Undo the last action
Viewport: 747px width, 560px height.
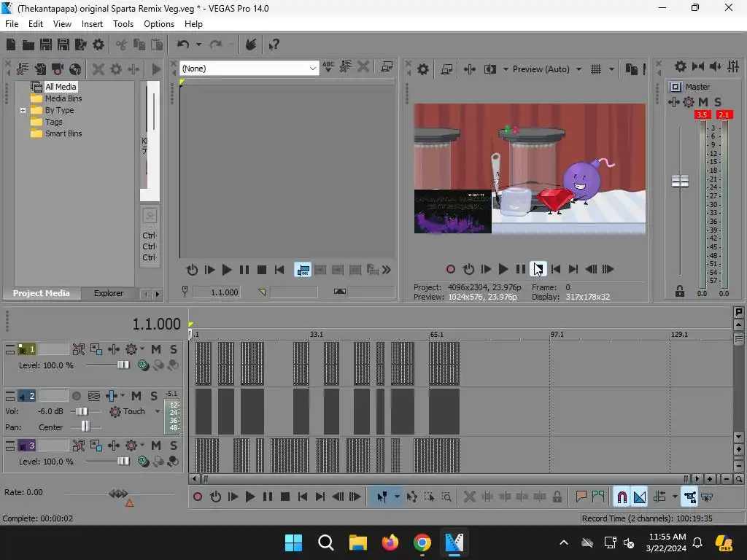(x=183, y=44)
